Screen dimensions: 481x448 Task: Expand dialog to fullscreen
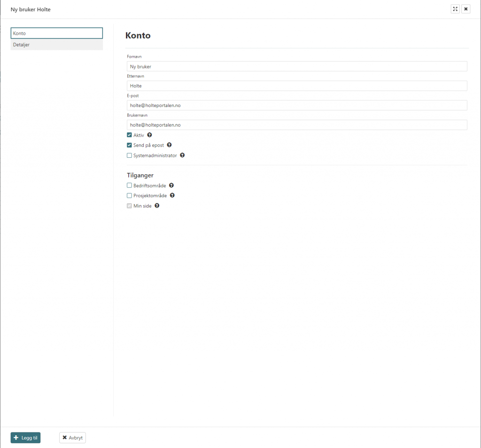coord(455,9)
